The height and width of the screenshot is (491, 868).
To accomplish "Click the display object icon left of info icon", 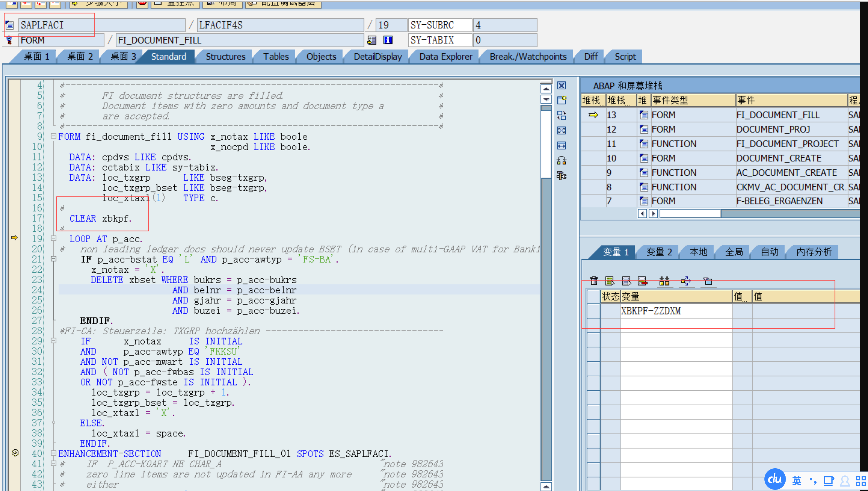I will click(x=372, y=40).
